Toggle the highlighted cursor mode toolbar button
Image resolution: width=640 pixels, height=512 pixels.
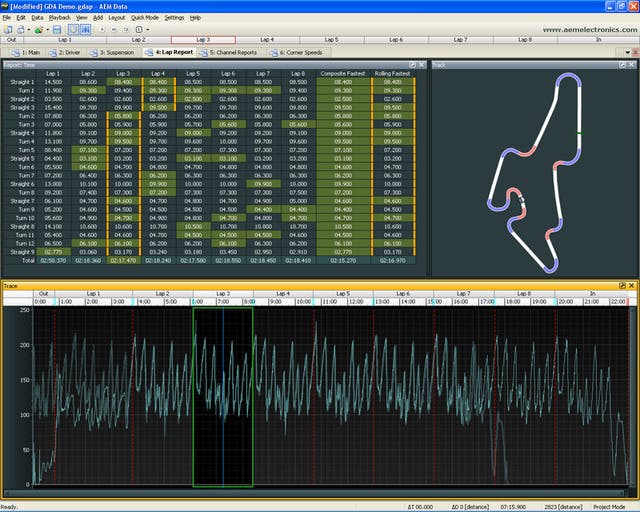pos(73,30)
